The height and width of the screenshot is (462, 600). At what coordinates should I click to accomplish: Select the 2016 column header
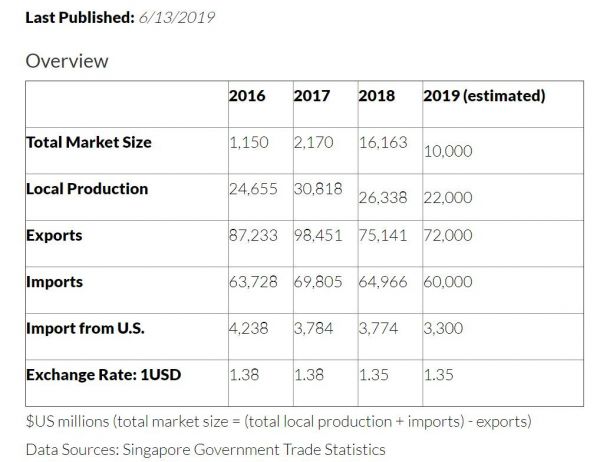click(x=247, y=96)
